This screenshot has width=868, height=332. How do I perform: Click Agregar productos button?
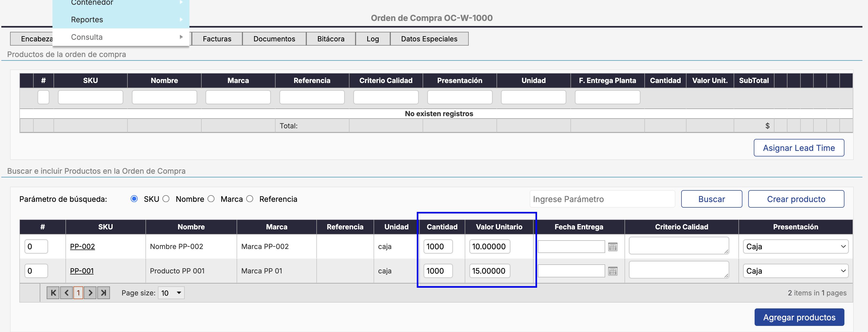(x=799, y=317)
